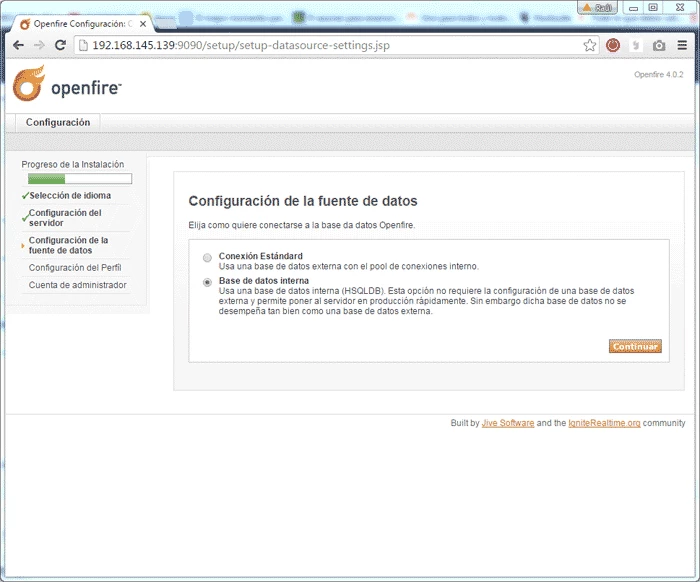
Task: Open the camera screenshot extension
Action: click(x=659, y=45)
